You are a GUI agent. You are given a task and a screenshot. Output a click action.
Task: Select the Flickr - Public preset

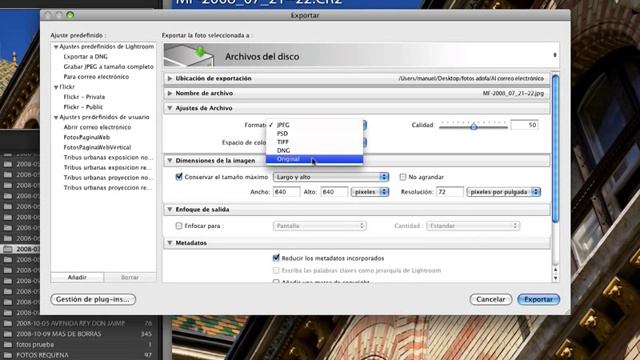pos(83,107)
